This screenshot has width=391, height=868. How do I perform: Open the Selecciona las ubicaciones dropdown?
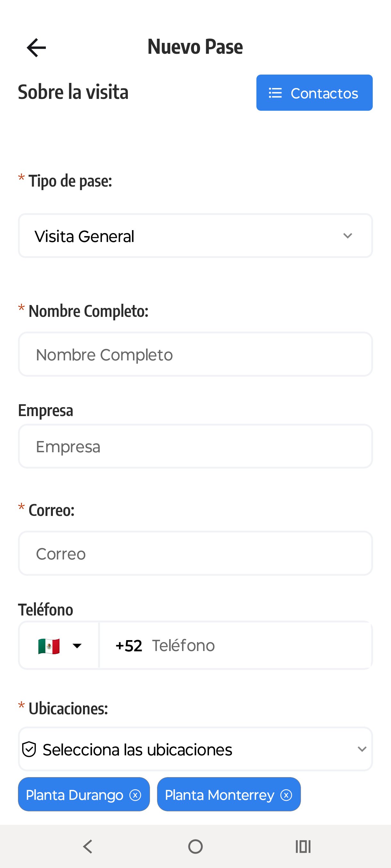click(x=195, y=749)
